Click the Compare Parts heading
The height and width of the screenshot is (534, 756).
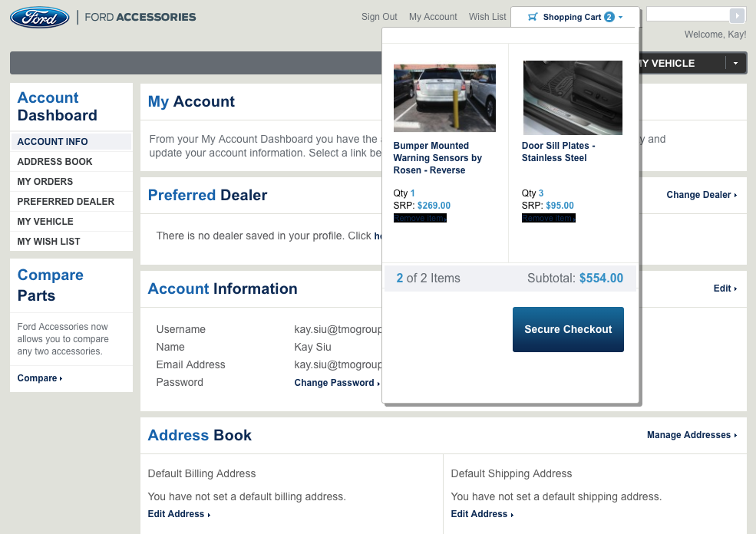[50, 285]
